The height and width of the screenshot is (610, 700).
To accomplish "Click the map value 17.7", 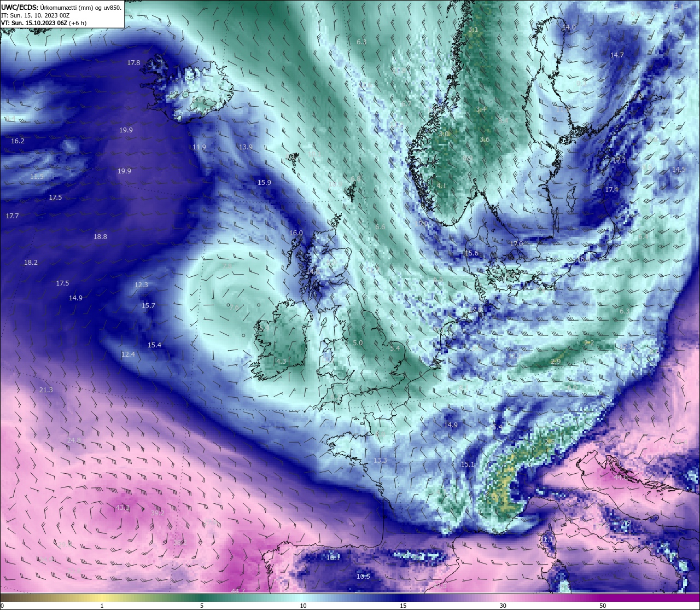I will [12, 216].
